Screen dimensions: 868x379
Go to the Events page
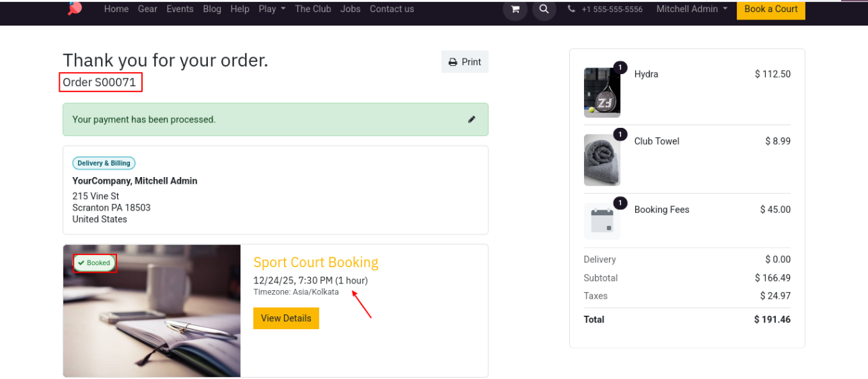coord(180,9)
